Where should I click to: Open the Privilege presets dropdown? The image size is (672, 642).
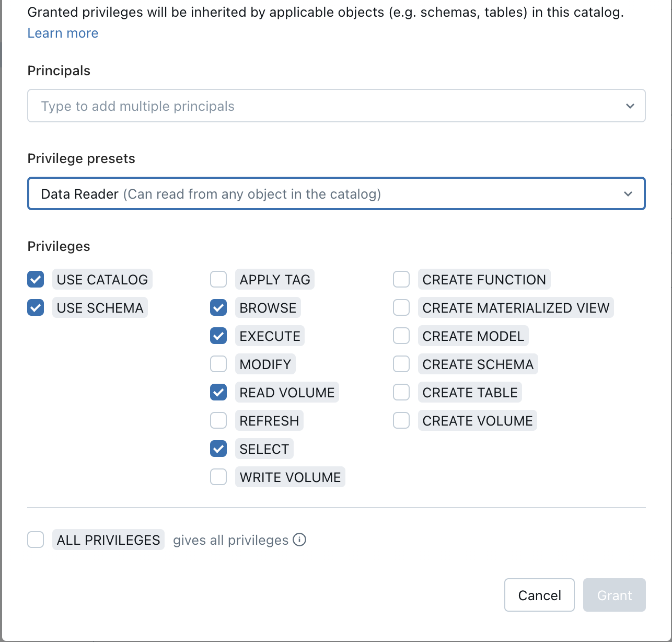(629, 193)
